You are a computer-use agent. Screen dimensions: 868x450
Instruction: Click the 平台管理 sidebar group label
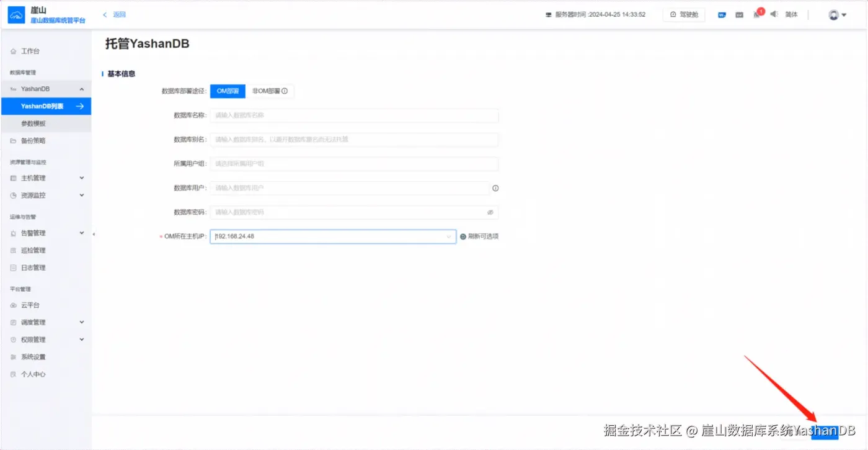pos(20,289)
